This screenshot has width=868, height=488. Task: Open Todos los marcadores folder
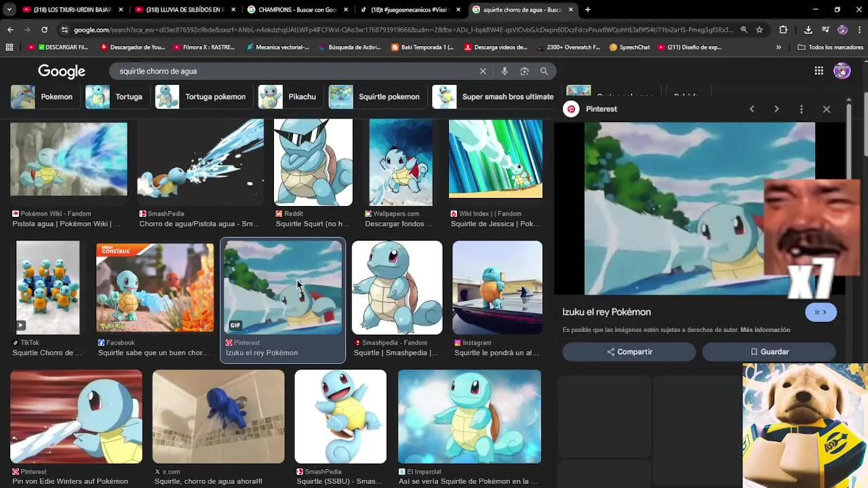click(x=831, y=47)
